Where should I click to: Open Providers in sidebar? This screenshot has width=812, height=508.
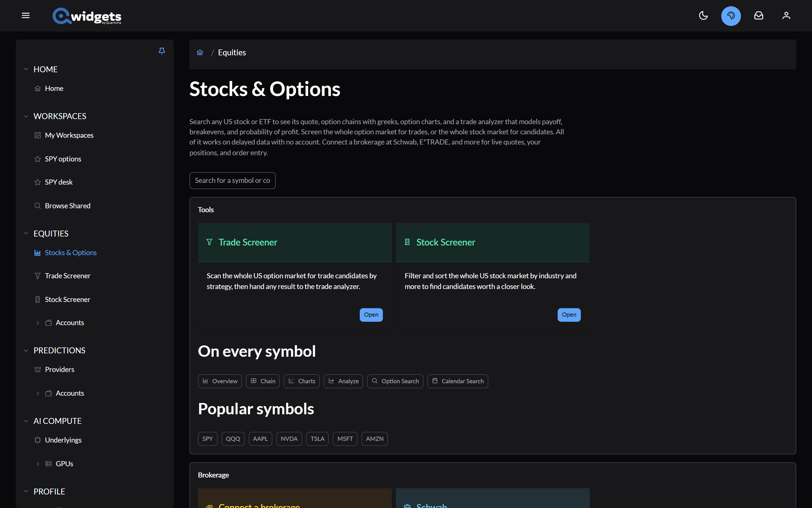[60, 370]
